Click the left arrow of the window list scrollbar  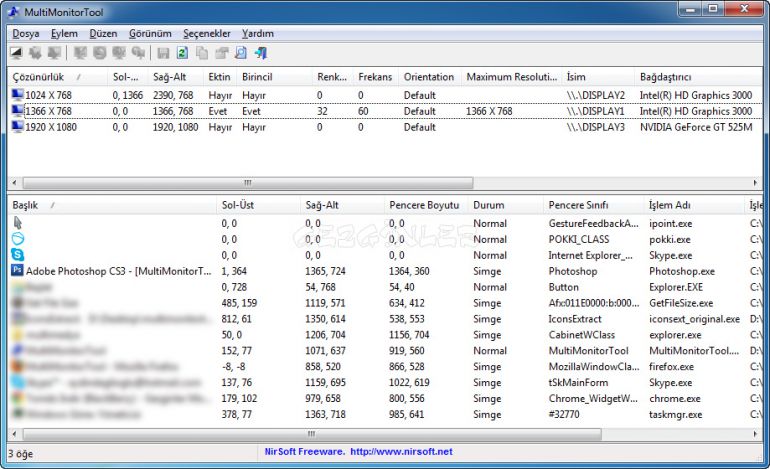pyautogui.click(x=14, y=434)
